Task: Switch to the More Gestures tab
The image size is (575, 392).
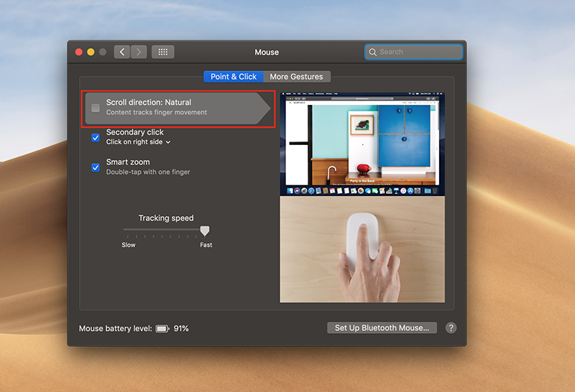Action: [x=296, y=77]
